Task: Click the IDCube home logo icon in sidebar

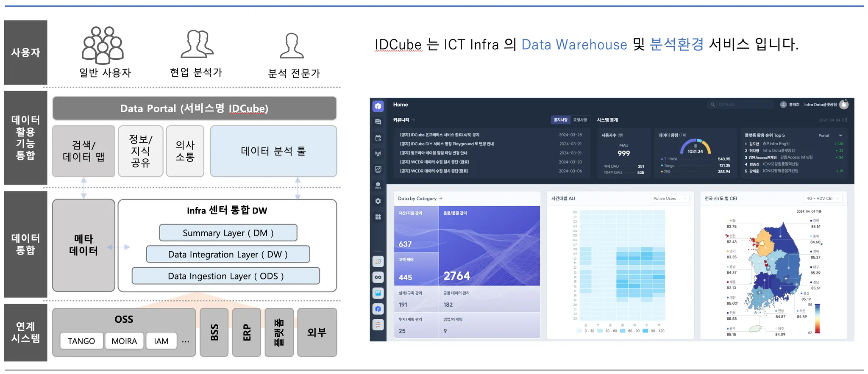Action: click(x=378, y=106)
